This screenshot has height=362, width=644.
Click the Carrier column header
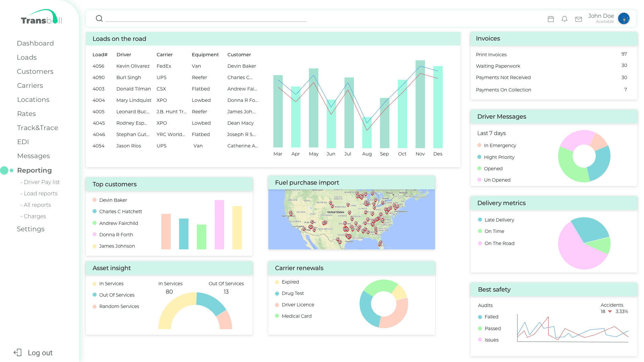tap(165, 55)
